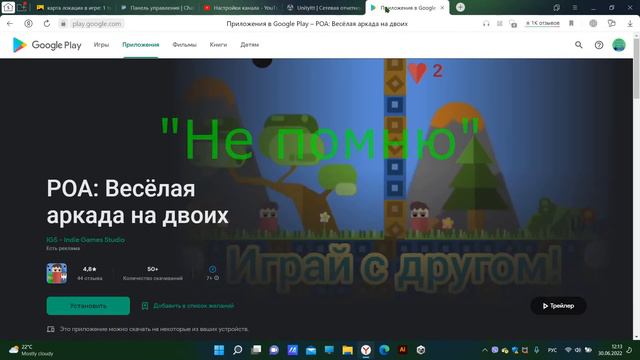The width and height of the screenshot is (640, 360).
Task: Click the headphones read-aloud icon in address bar
Action: pos(486,24)
